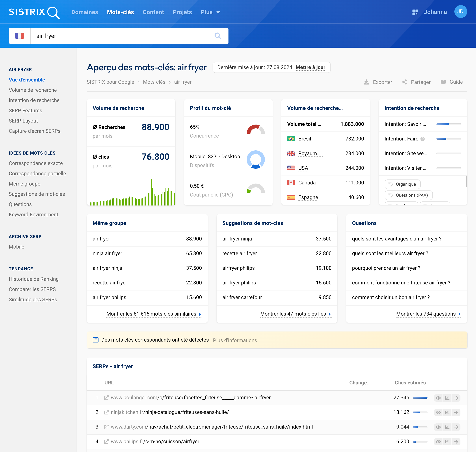Expand 'Montrer les 47 mots-clés liés'

click(x=295, y=314)
